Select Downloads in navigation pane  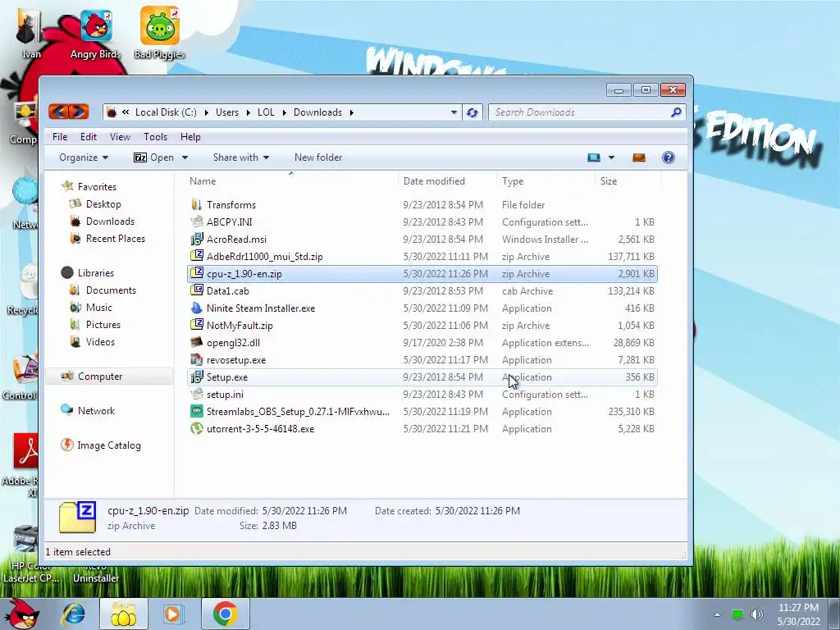coord(110,221)
